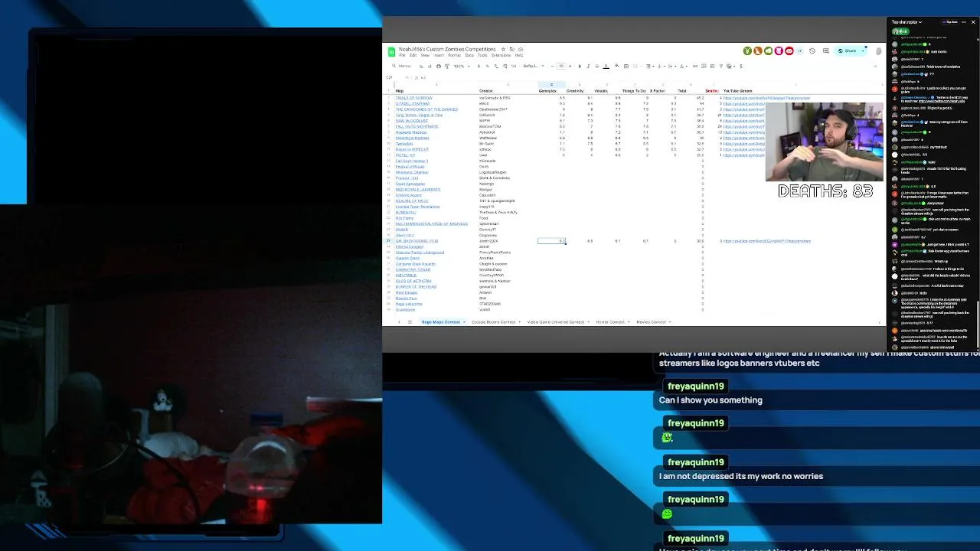Click the Total column header cell
Viewport: 980px width, 551px height.
(681, 91)
